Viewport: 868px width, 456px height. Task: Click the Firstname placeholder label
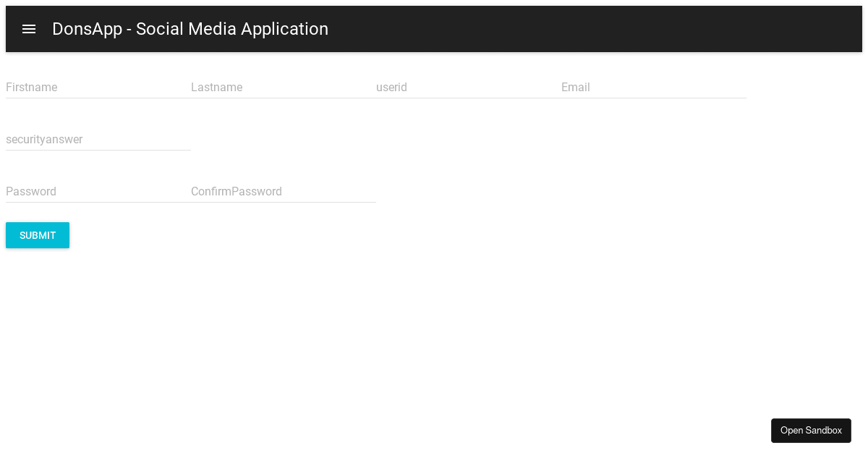32,88
